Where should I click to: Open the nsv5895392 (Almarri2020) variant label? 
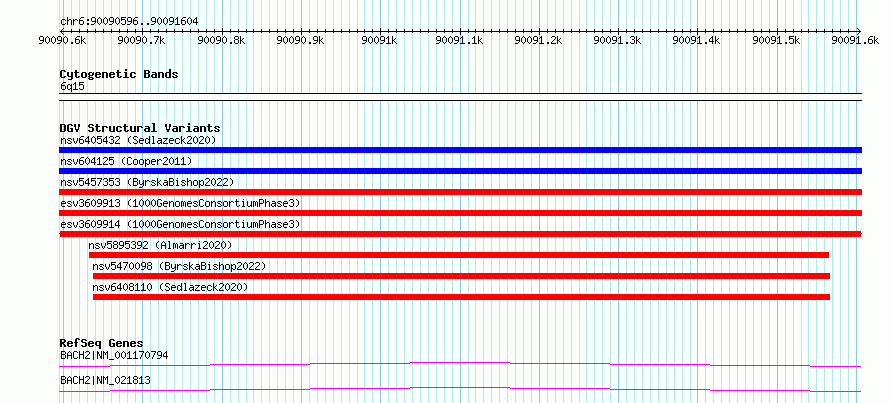pyautogui.click(x=161, y=245)
